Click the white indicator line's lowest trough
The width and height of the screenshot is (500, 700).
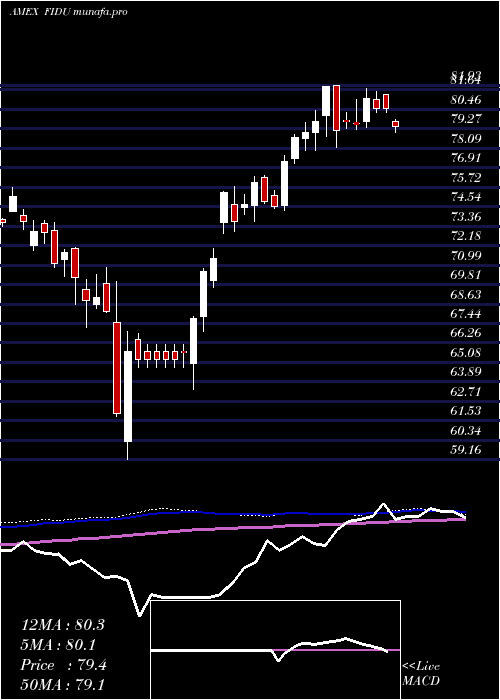(x=140, y=615)
